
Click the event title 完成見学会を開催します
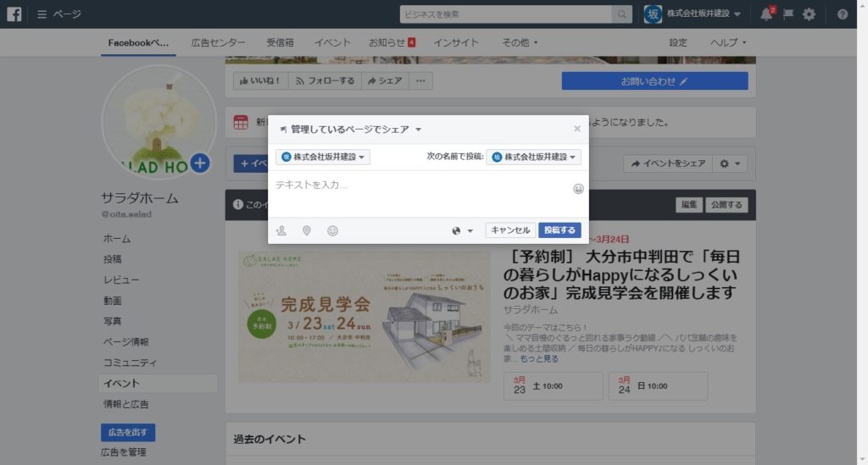coord(621,274)
